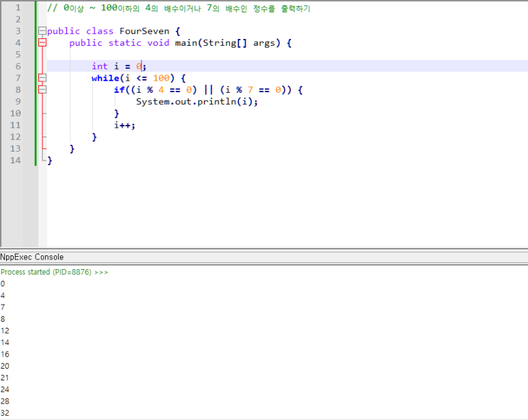Click console output value 28
This screenshot has width=528, height=420.
[x=5, y=402]
